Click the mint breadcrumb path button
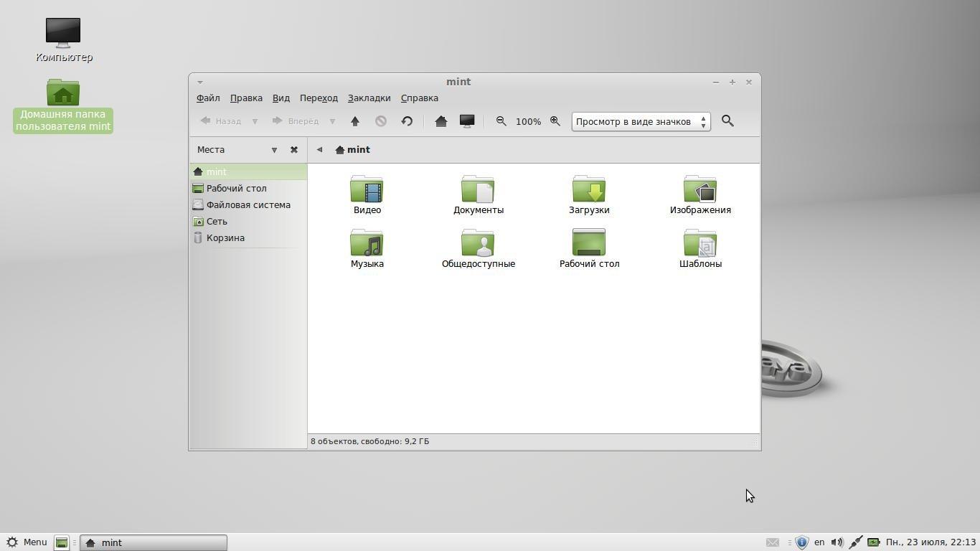980x551 pixels. point(352,150)
